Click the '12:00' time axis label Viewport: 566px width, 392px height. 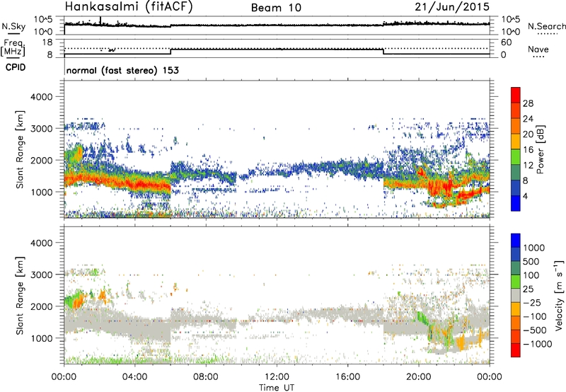277,377
